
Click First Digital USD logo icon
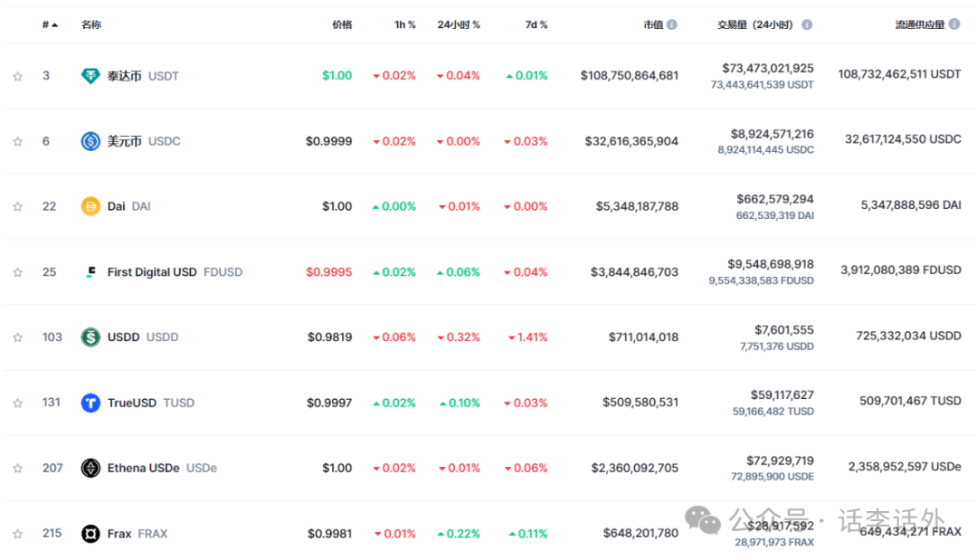tap(90, 272)
